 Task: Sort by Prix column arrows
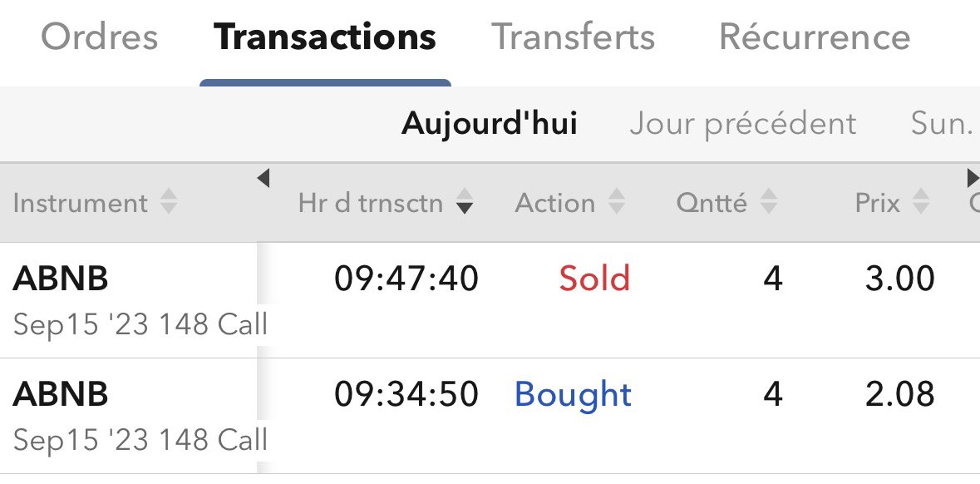point(921,203)
